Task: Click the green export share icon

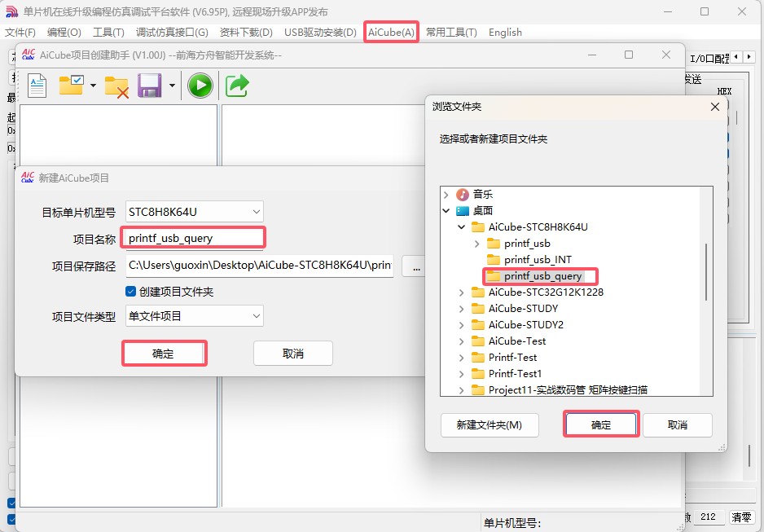Action: tap(237, 86)
